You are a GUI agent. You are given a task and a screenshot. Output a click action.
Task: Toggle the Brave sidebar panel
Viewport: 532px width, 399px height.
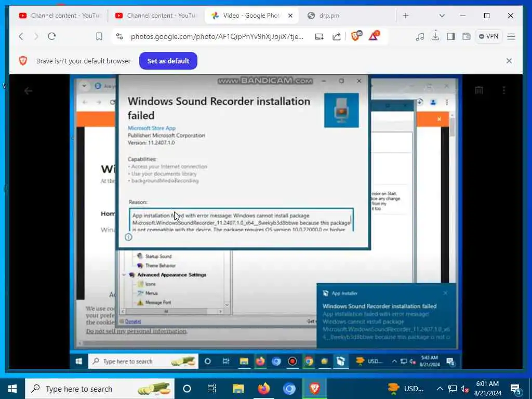click(451, 36)
